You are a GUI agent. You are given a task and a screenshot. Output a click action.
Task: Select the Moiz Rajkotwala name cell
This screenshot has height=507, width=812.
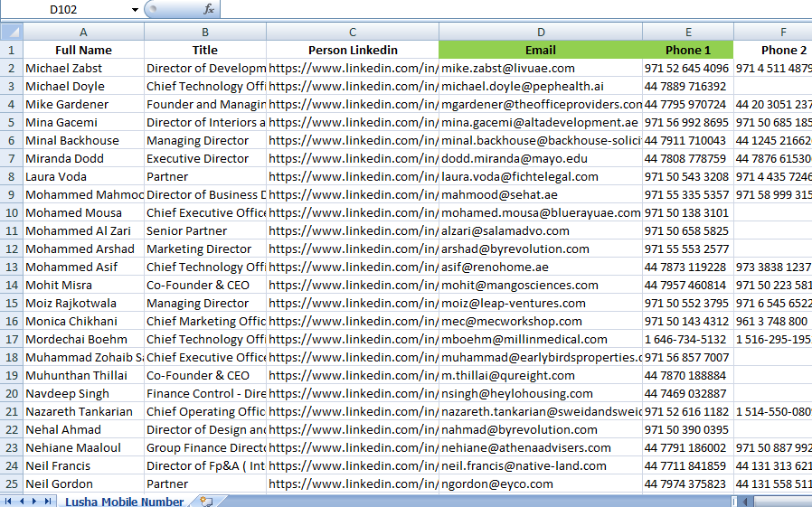(x=83, y=303)
